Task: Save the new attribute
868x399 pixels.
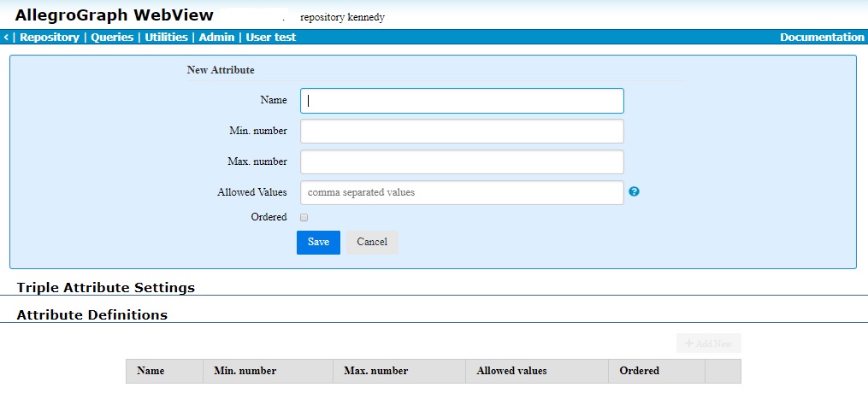Action: pos(318,243)
